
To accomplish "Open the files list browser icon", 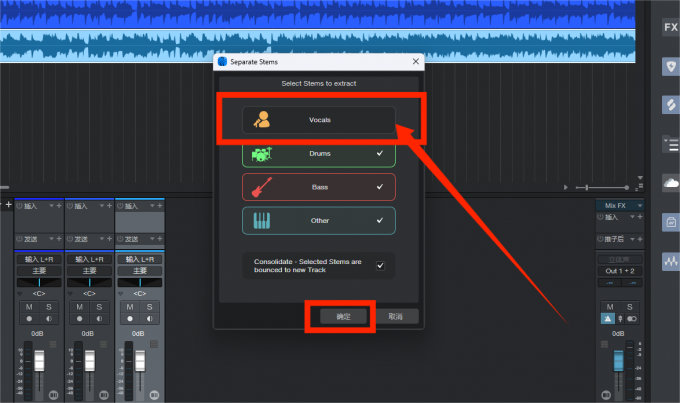I will point(670,144).
